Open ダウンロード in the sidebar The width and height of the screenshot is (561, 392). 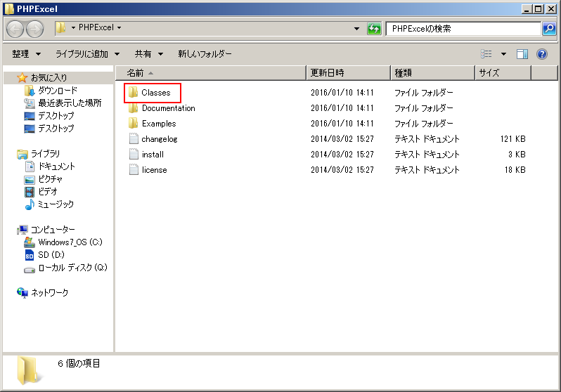pos(57,91)
